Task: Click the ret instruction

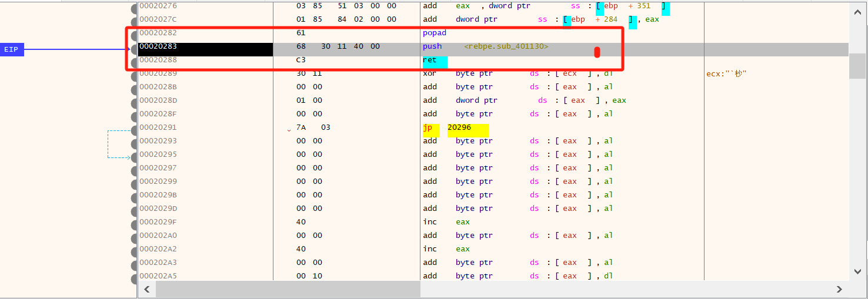Action: point(429,60)
